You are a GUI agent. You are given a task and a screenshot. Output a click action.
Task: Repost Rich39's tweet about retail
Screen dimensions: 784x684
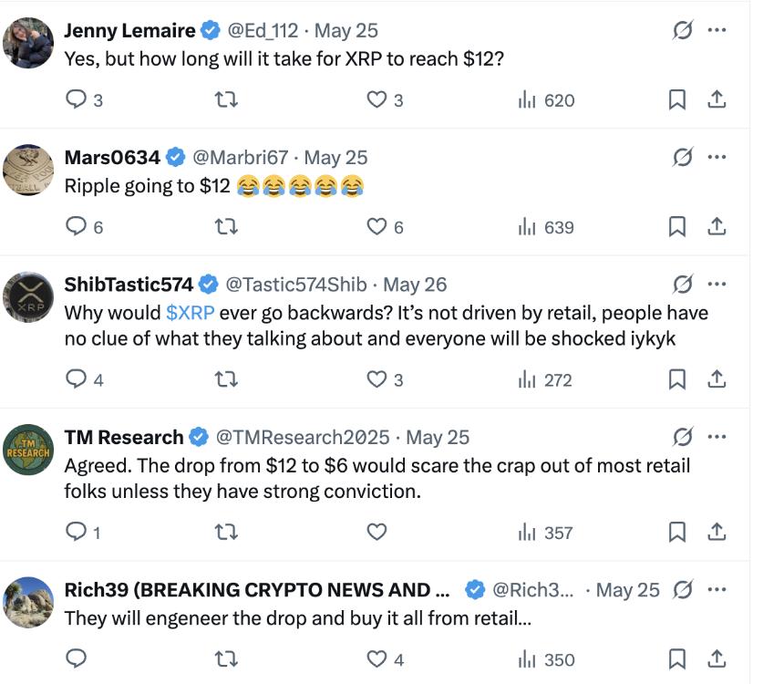click(225, 658)
